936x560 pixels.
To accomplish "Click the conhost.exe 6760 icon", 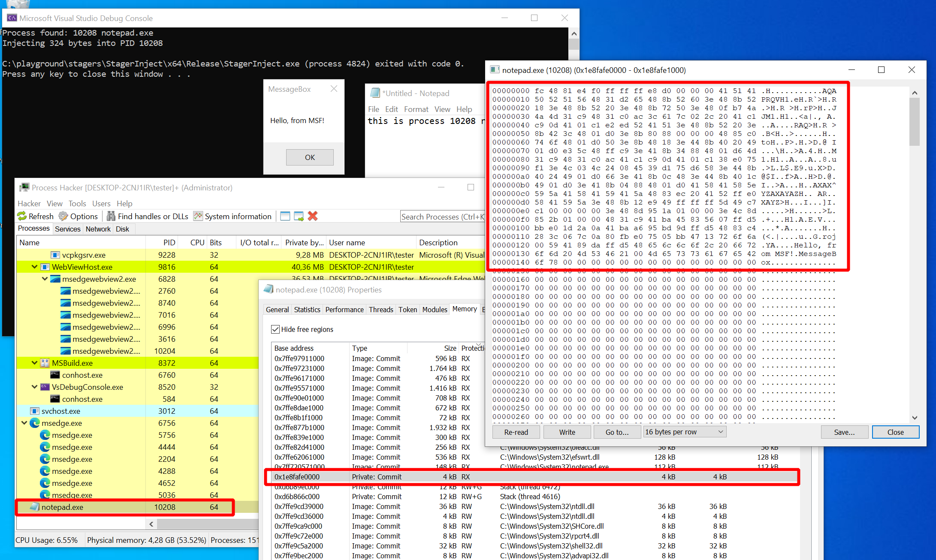I will coord(55,375).
